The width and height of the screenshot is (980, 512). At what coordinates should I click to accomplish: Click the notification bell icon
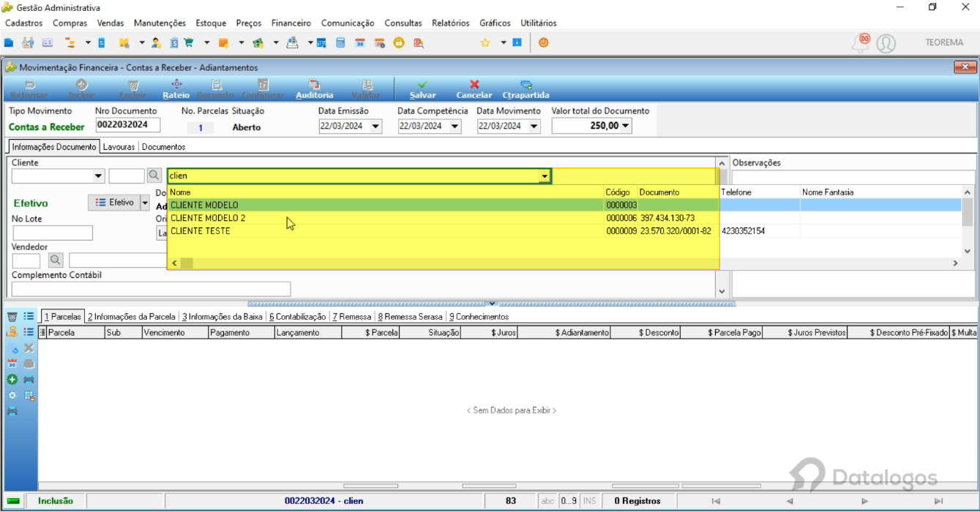(x=861, y=43)
